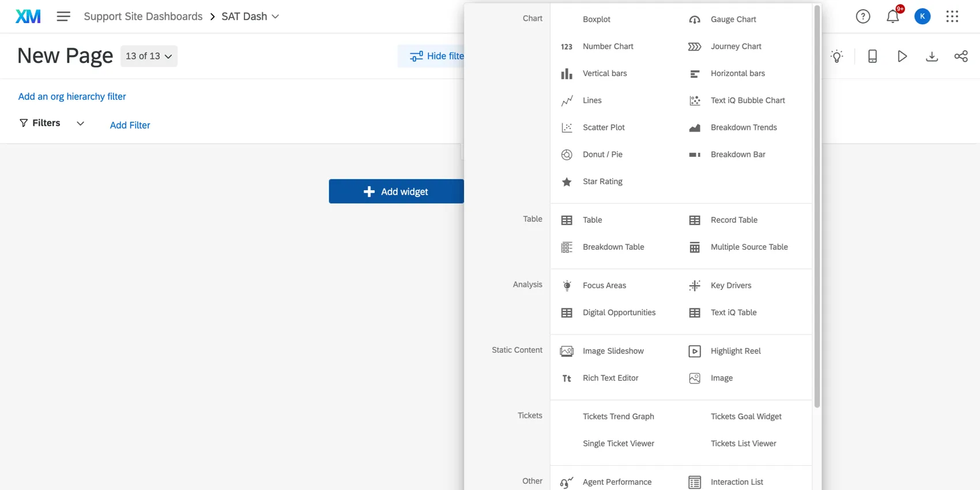Expand the Filters chevron
The image size is (980, 490).
click(80, 123)
